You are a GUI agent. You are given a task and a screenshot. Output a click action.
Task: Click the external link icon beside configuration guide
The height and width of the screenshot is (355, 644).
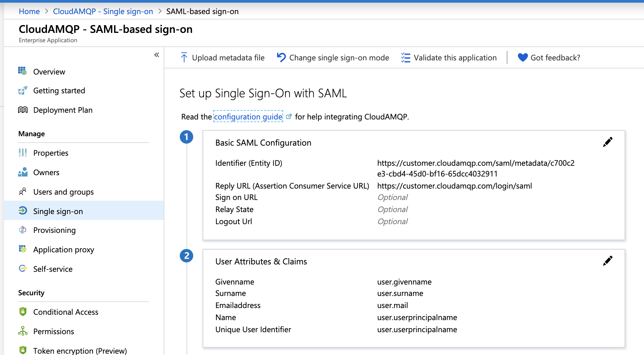(289, 116)
